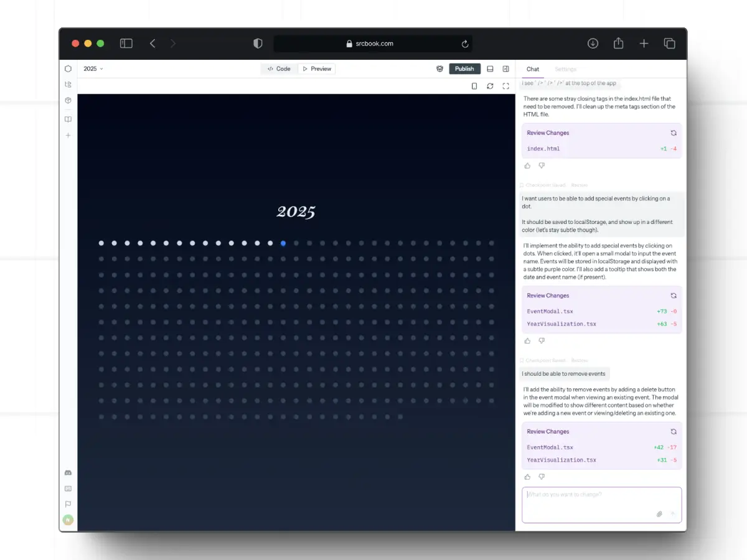Screen dimensions: 747x560
Task: Open EventModal.tsx with +73 changes
Action: point(550,311)
